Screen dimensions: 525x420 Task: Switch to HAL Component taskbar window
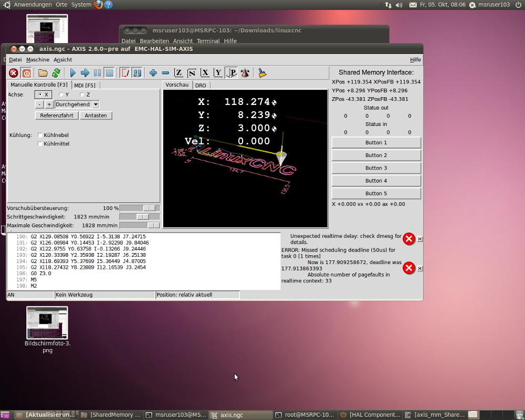click(x=370, y=415)
